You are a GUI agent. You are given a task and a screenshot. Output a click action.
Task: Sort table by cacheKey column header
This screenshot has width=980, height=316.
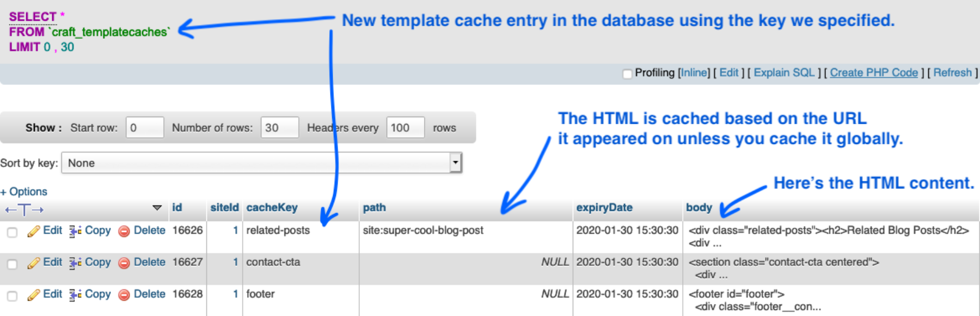(x=272, y=208)
